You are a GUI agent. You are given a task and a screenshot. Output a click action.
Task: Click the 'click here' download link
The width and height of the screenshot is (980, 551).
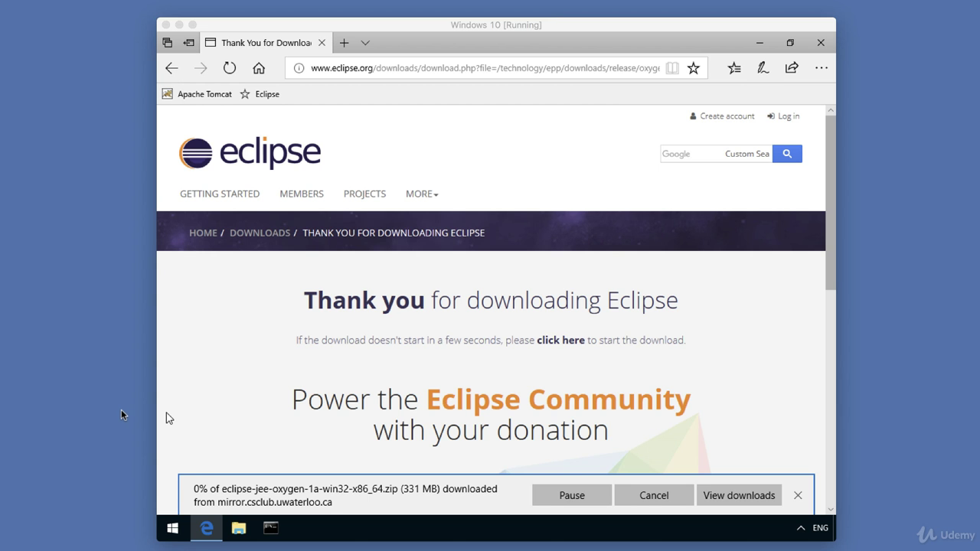pos(560,340)
